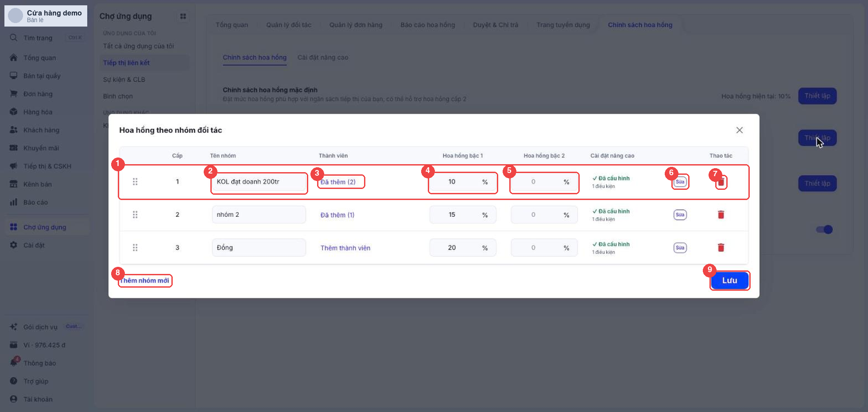Save changes with the Lưu button
868x412 pixels.
[729, 280]
